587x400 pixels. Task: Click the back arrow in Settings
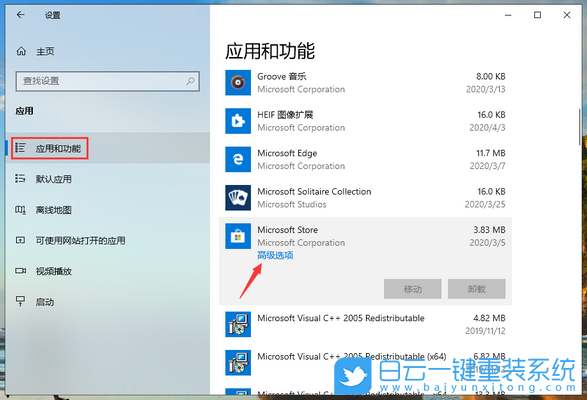point(21,15)
